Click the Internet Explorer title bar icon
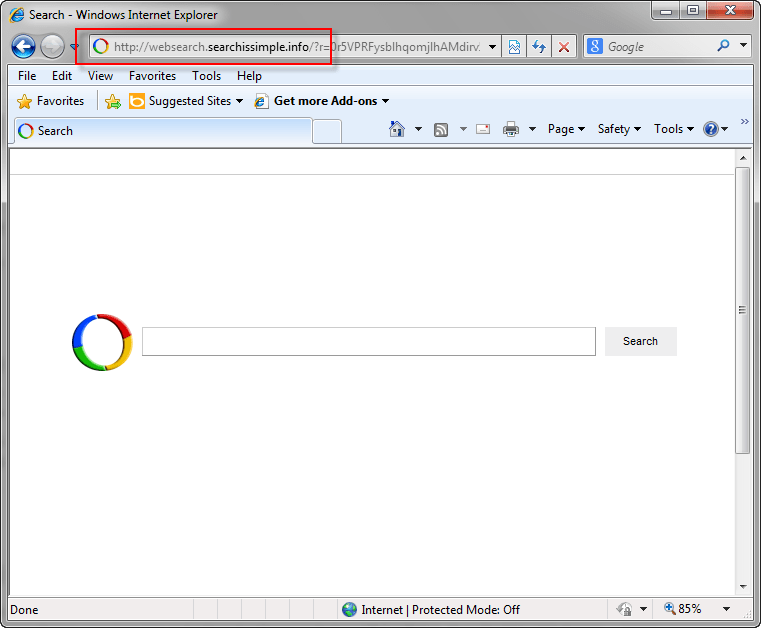Screen dimensions: 761x628 coord(17,15)
